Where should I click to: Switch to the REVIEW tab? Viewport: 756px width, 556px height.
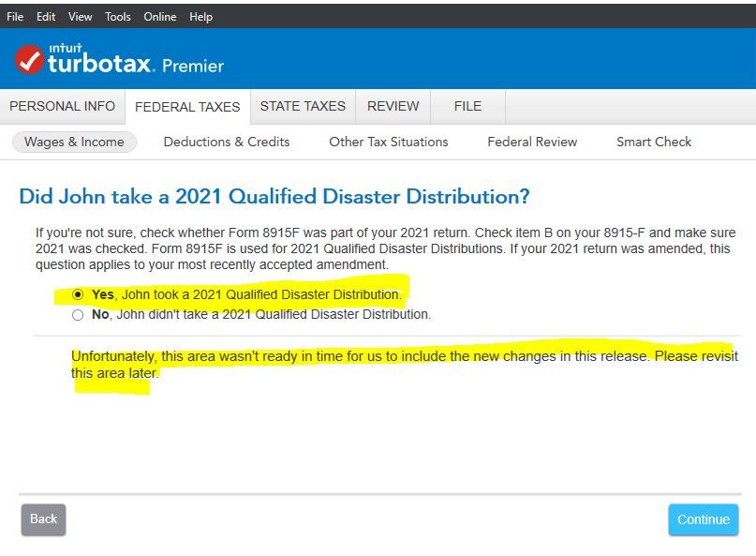click(x=393, y=106)
